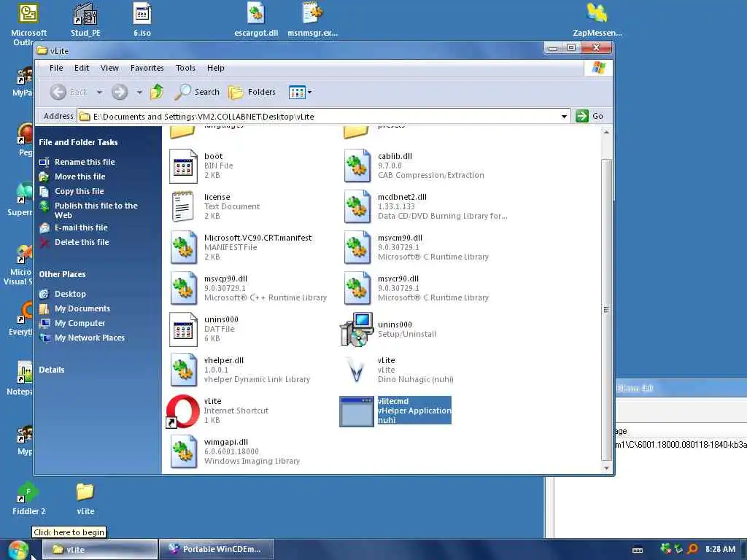The image size is (747, 560).
Task: Select ZapMessenger desktop icon
Action: pos(597,20)
